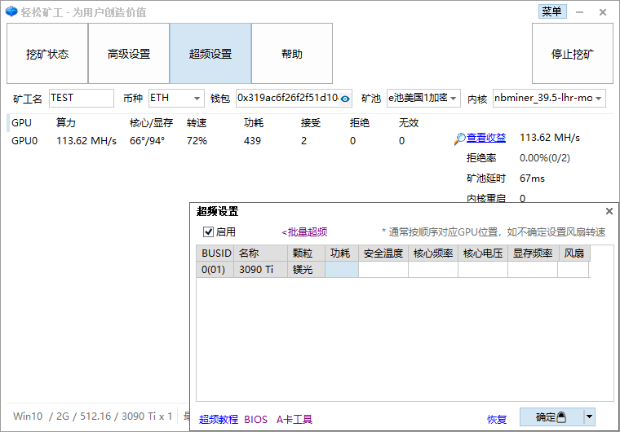Screen dimensions: 620x432
Task: Click the 显存频率 cell for 3090 Ti
Action: [x=533, y=270]
